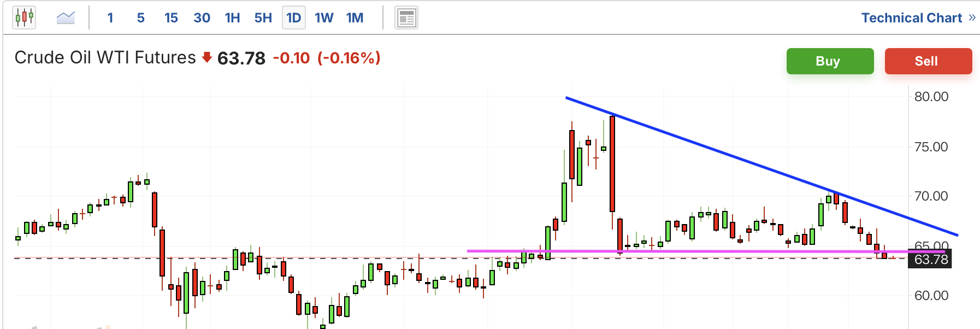Click the 80.00 price axis label

[931, 97]
